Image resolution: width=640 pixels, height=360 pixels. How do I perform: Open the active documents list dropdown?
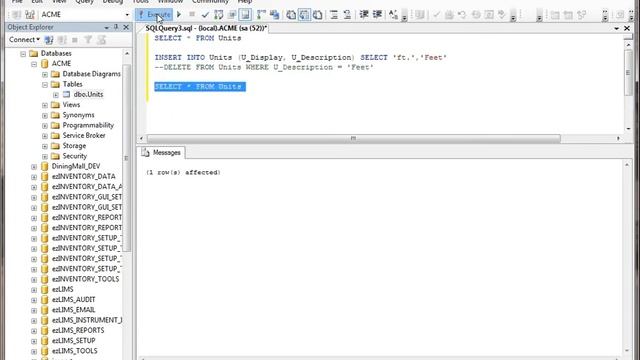[x=616, y=29]
